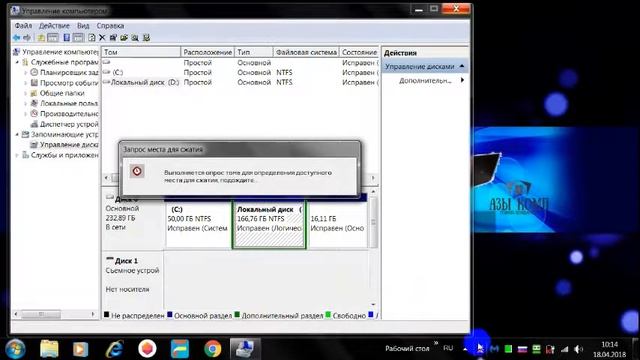Select Управление компьютером root tree node

click(x=56, y=52)
